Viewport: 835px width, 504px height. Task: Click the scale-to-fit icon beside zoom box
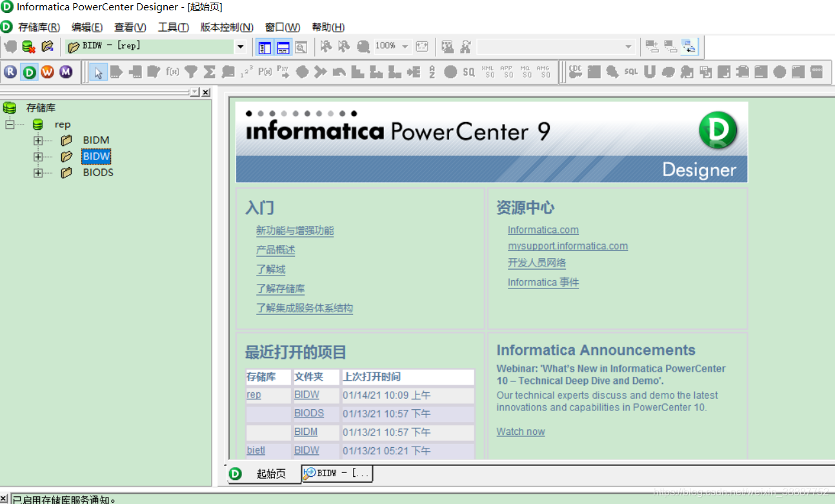click(422, 46)
